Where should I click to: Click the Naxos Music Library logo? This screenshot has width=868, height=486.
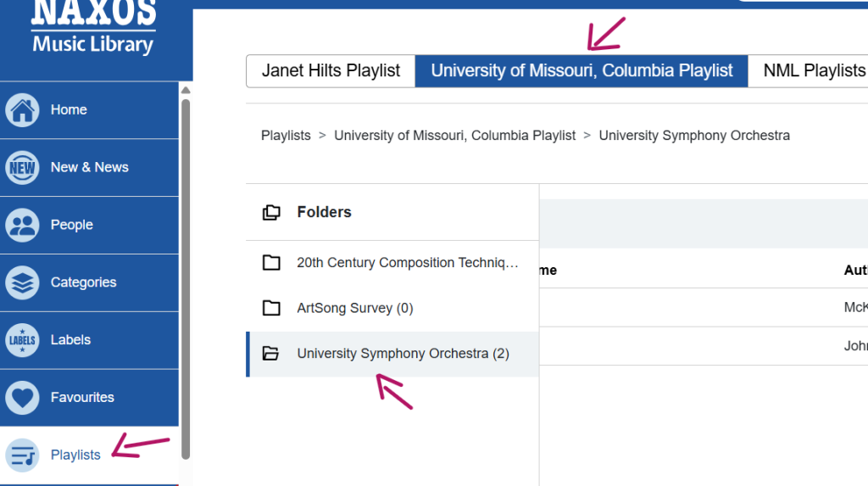pos(93,30)
